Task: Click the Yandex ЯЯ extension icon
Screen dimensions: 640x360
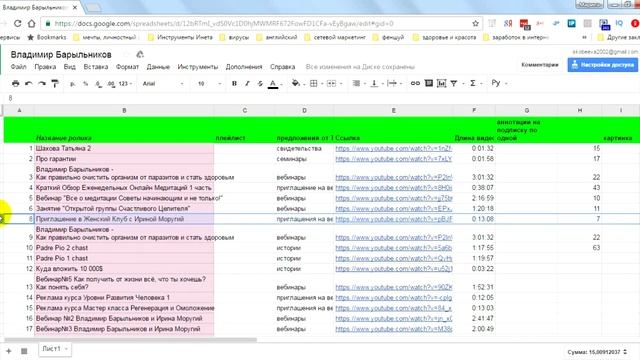Action: (508, 23)
